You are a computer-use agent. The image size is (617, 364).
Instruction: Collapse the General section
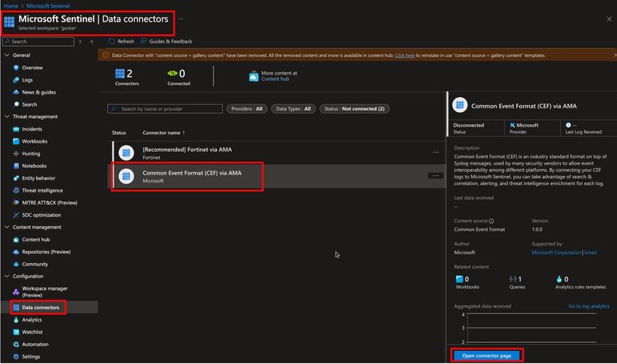[6, 55]
